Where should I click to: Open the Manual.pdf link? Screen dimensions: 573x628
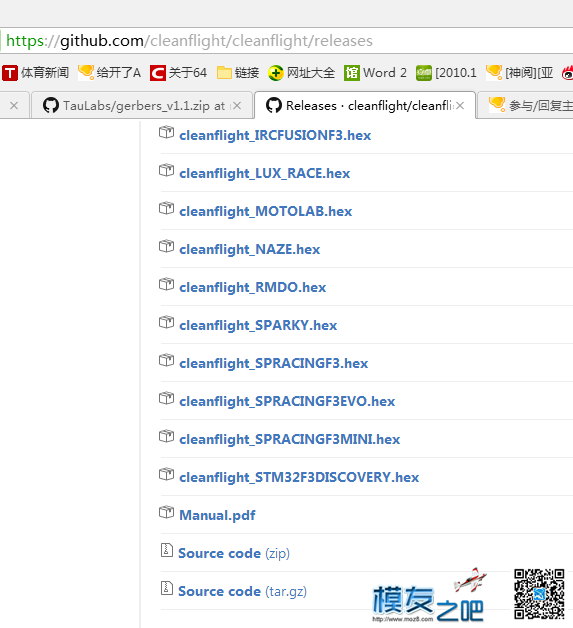(217, 515)
